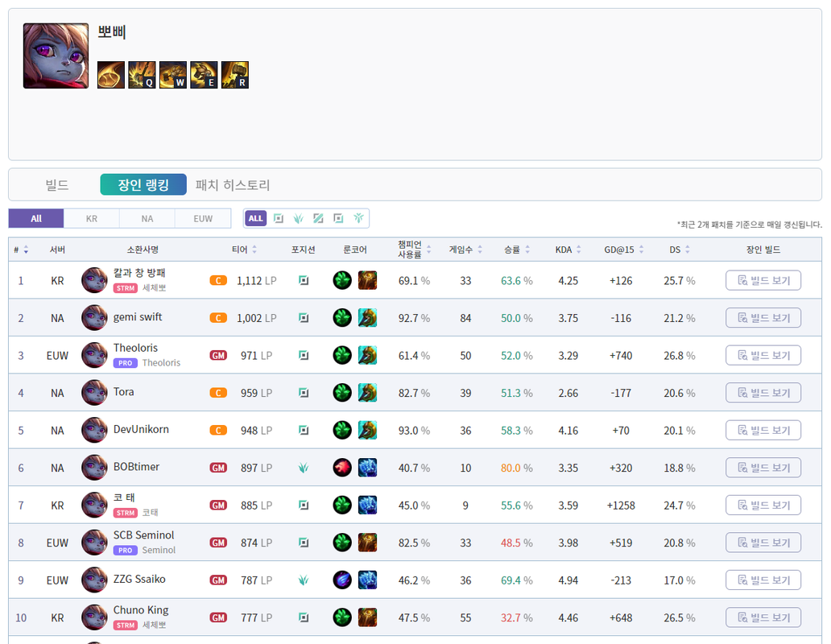831x644 pixels.
Task: Select the ALL positions filter
Action: coord(256,218)
